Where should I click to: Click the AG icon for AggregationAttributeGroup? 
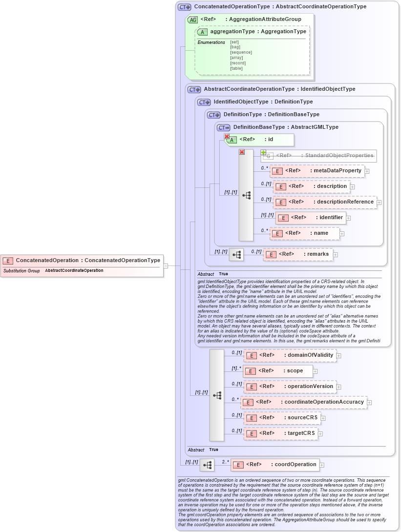coord(192,20)
